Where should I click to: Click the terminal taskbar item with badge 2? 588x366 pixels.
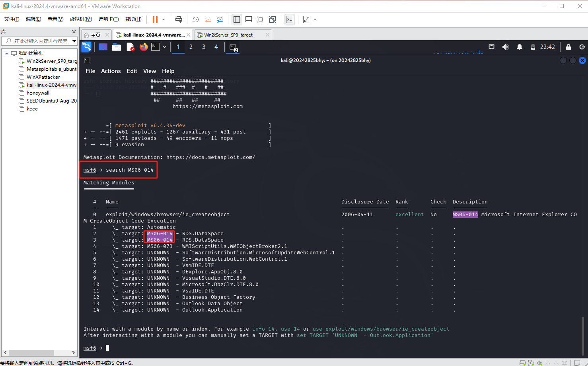(234, 47)
